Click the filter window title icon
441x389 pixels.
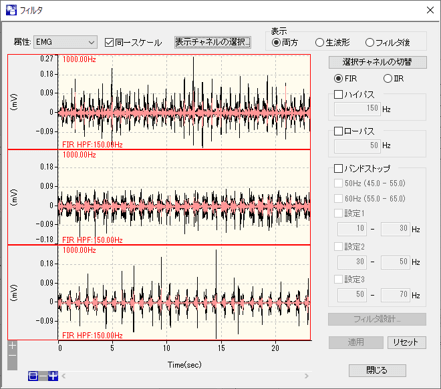pyautogui.click(x=11, y=10)
